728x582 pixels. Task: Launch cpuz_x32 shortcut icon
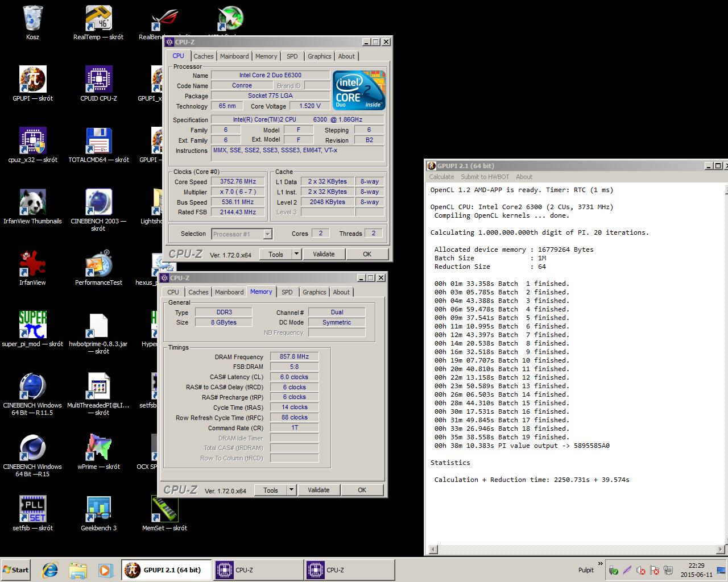coord(32,145)
